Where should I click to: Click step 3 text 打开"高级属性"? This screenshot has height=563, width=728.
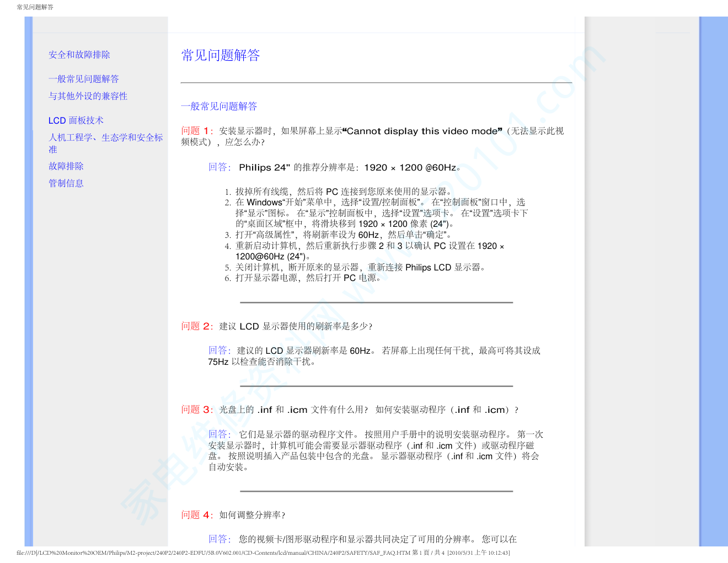344,235
